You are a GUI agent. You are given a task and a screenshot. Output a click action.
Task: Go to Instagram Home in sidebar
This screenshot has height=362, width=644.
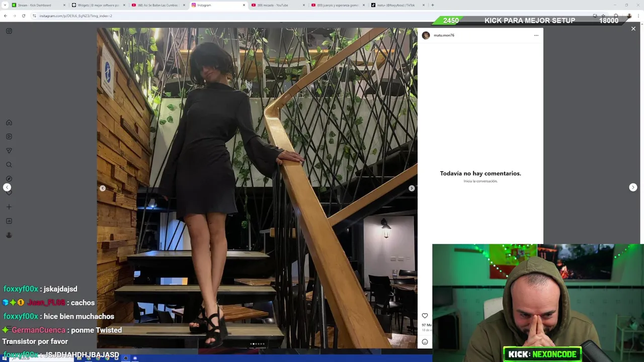coord(9,123)
